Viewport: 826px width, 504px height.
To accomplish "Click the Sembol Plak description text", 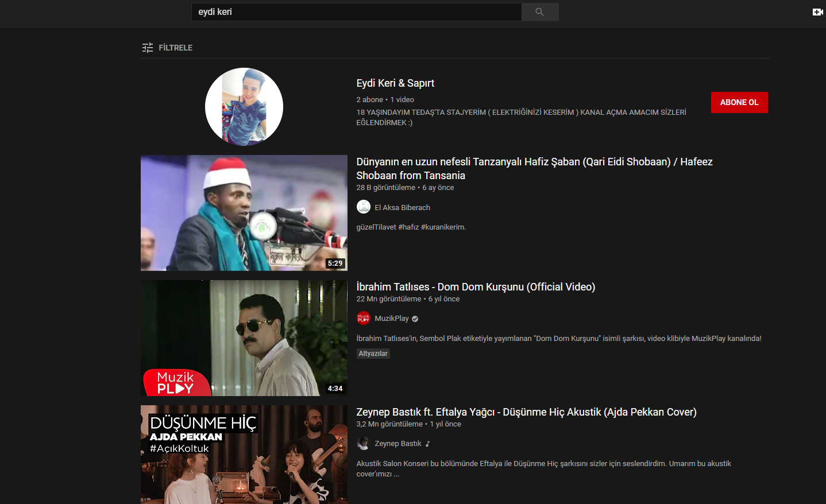I will (559, 339).
